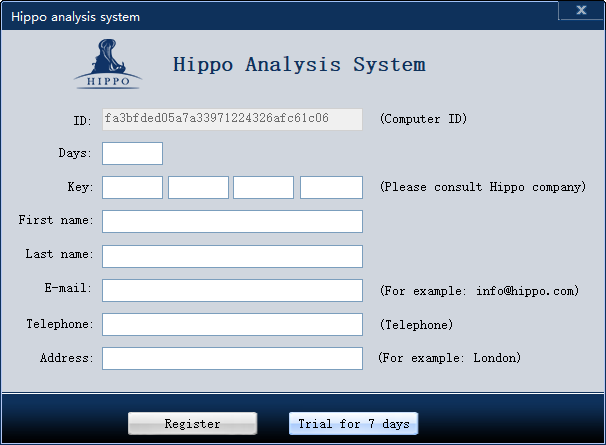Click the third Key segment field
The height and width of the screenshot is (445, 606).
pos(263,187)
